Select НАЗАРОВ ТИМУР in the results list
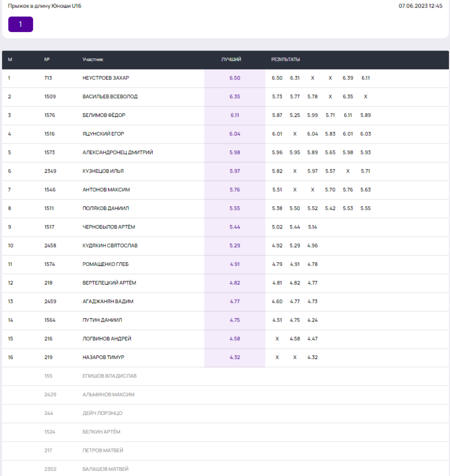450x476 pixels. coord(103,357)
